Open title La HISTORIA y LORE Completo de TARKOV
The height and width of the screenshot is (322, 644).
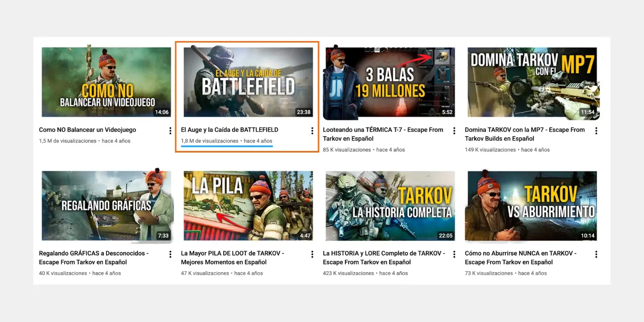[384, 258]
